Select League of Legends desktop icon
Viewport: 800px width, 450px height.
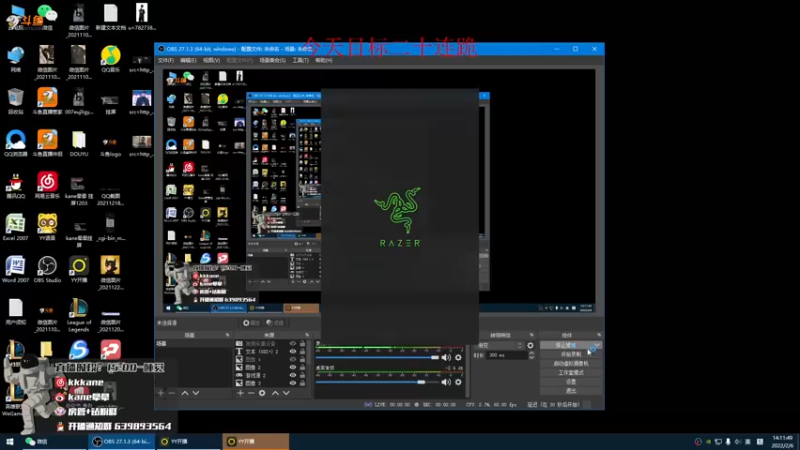79,315
